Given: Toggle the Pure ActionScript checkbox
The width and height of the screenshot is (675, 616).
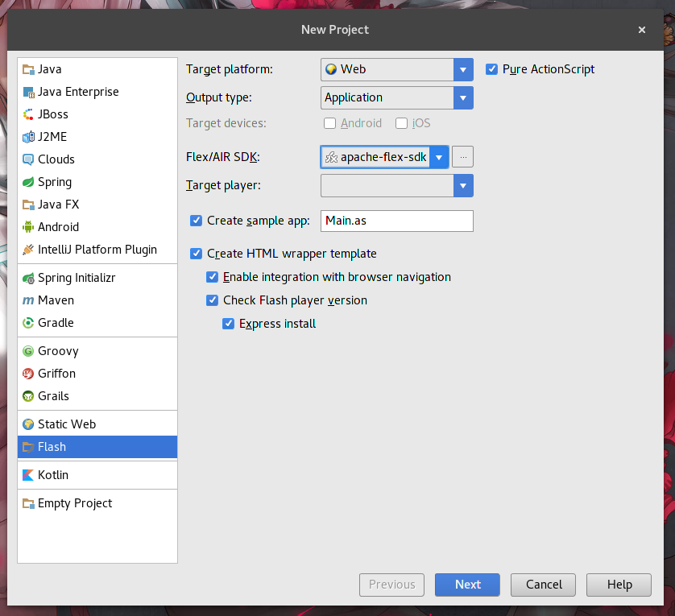Looking at the screenshot, I should 491,69.
